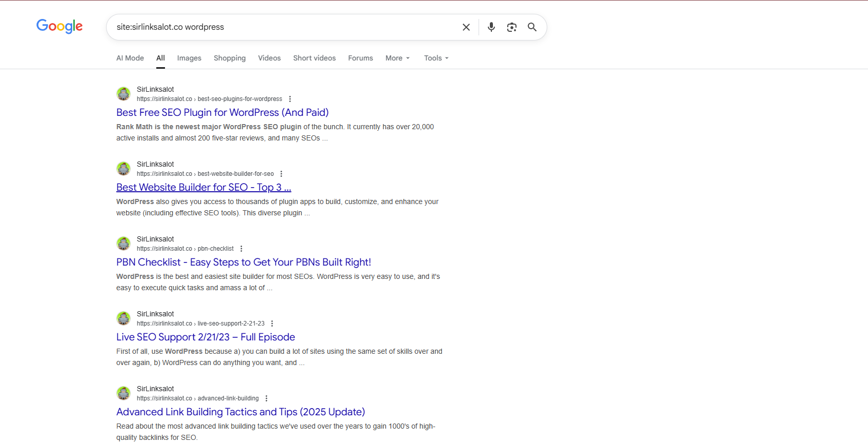
Task: Open search by image camera icon
Action: (512, 27)
